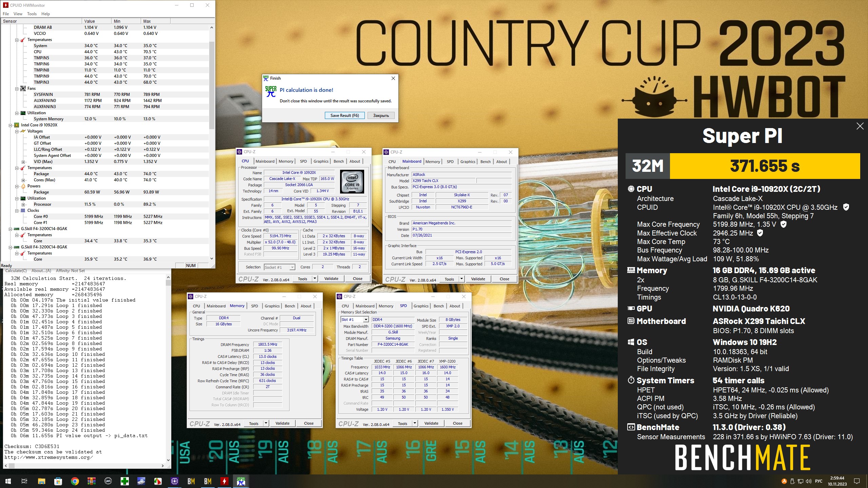
Task: Click the Max column header in HWMonitor
Action: (x=155, y=21)
